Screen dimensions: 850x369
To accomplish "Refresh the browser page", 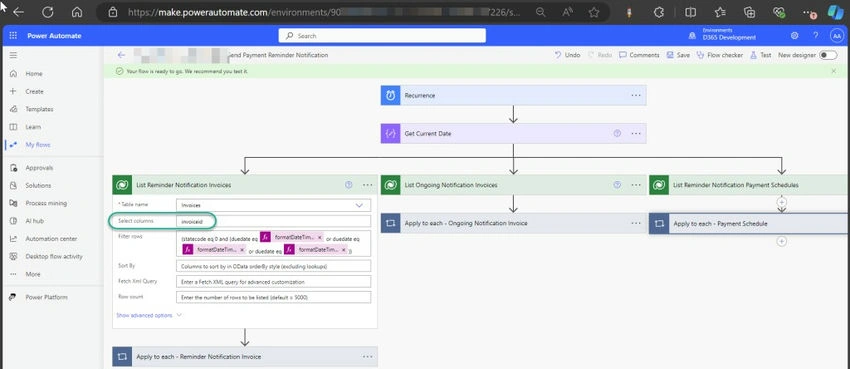I will coord(47,12).
